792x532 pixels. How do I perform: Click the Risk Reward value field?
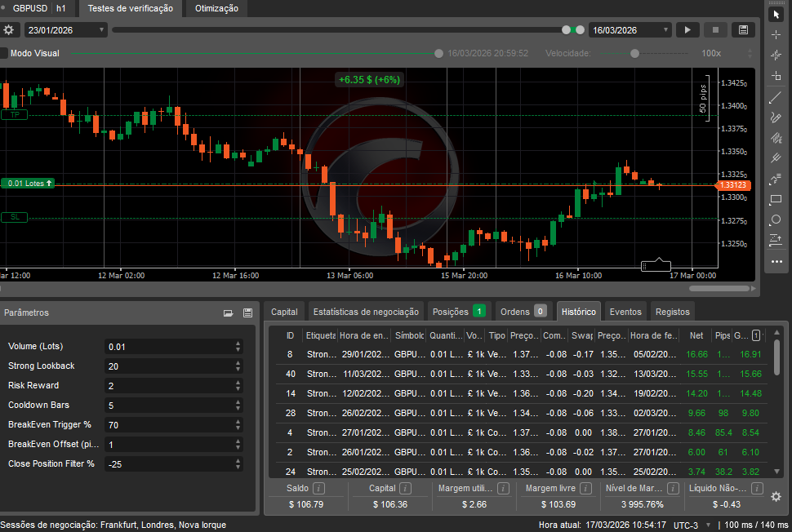click(x=169, y=386)
